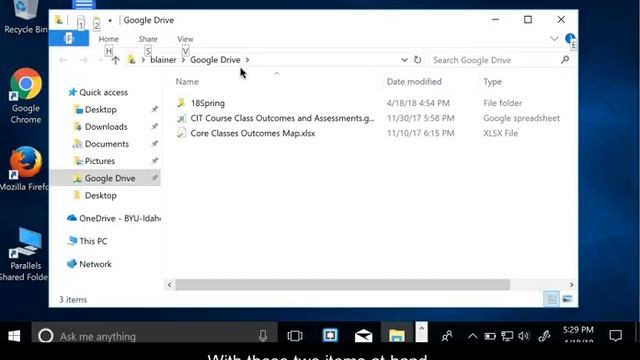Sort by Type column header
The width and height of the screenshot is (640, 360).
point(492,82)
